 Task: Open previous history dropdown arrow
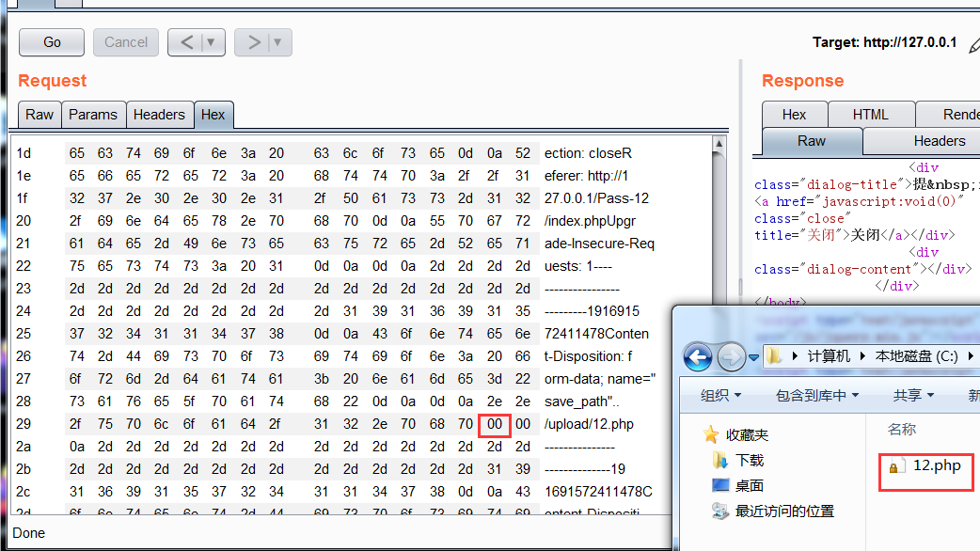pos(212,42)
